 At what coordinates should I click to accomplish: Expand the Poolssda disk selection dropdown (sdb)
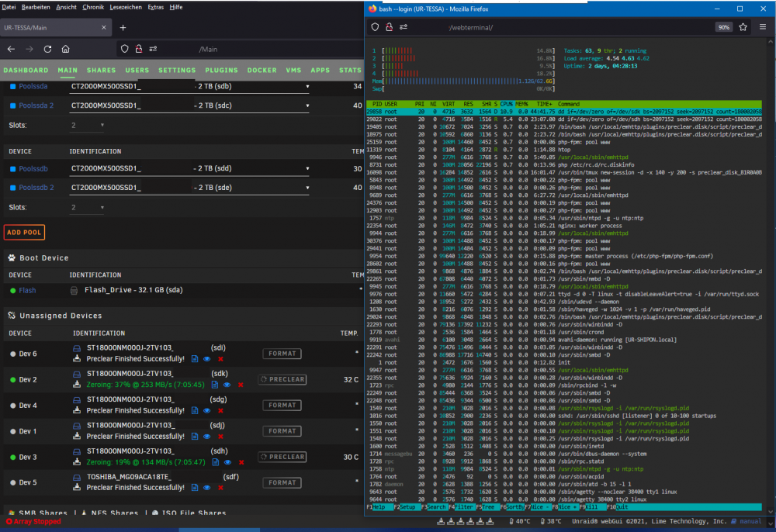189,86
